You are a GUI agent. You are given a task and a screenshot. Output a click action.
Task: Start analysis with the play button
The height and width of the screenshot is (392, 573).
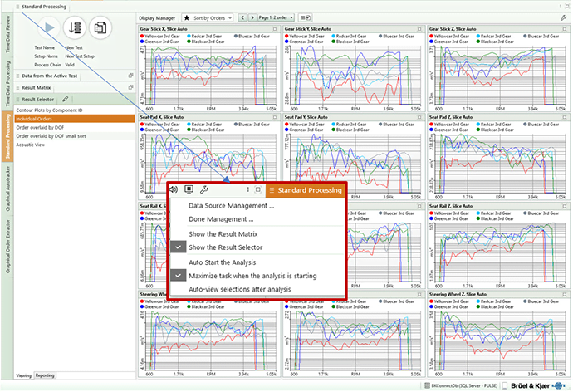coord(49,27)
